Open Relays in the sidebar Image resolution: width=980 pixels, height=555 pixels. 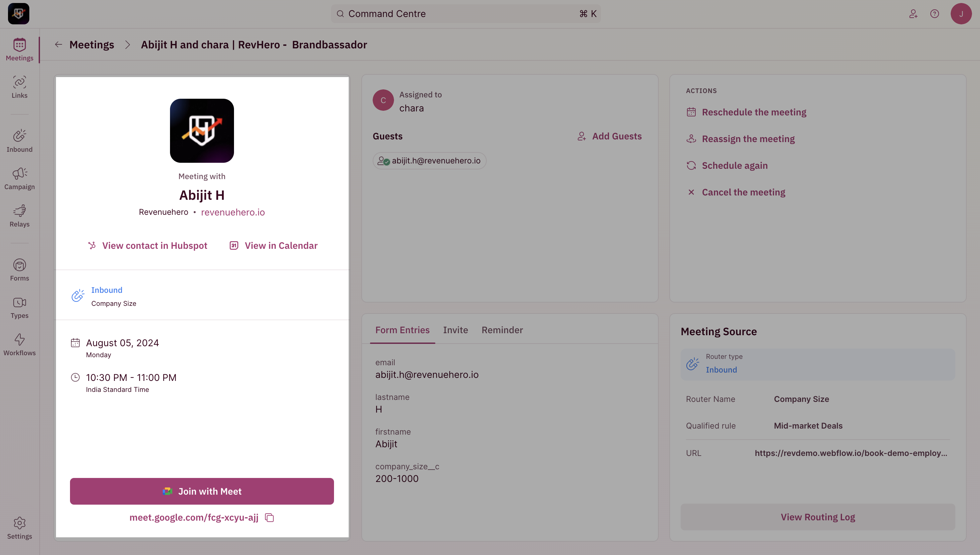(19, 216)
